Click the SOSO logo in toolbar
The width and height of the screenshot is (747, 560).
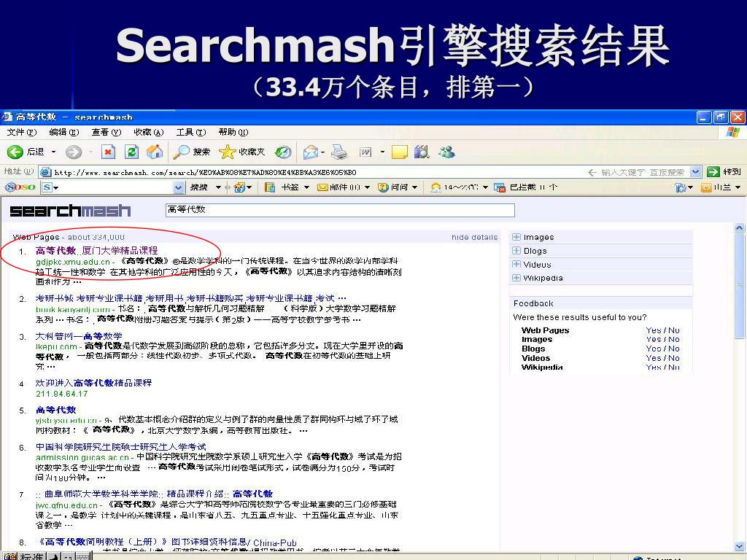point(20,187)
